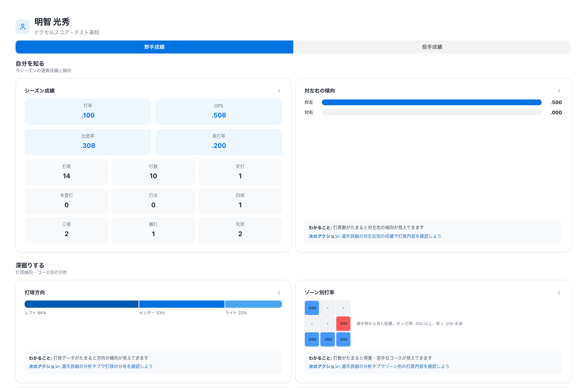This screenshot has width=588, height=388.
Task: Expand the ゾーン別打率 card chevron
Action: 559,293
